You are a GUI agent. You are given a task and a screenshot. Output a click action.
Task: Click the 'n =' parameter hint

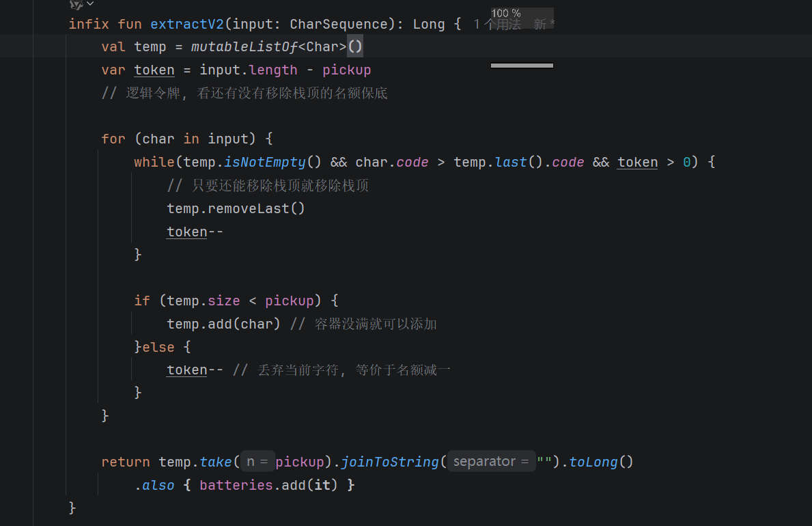[257, 462]
